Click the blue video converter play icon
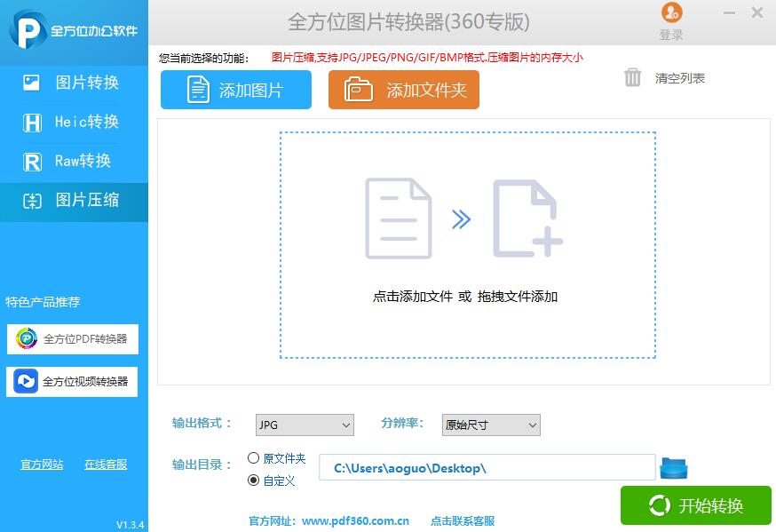The width and height of the screenshot is (776, 532). pyautogui.click(x=26, y=382)
